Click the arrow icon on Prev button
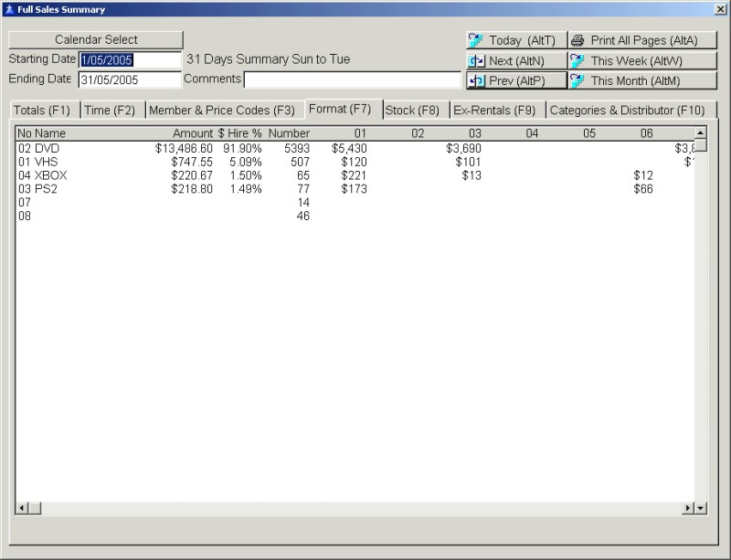 [475, 80]
